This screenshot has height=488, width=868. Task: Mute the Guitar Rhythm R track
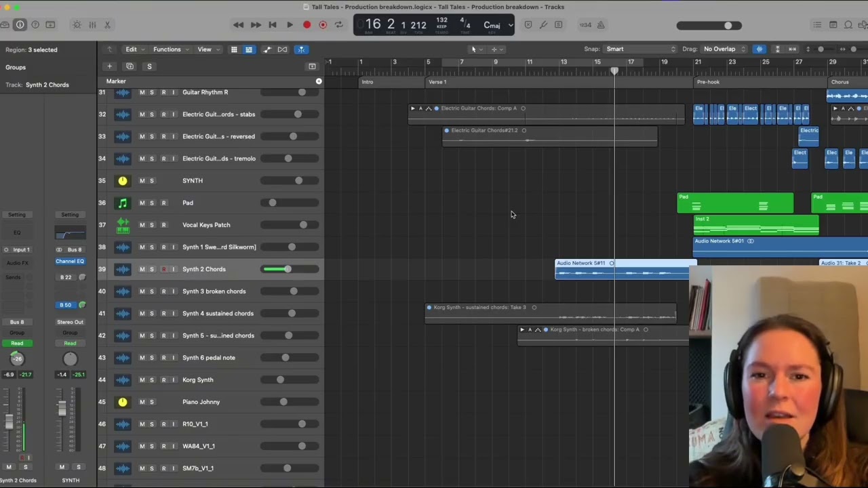(142, 92)
